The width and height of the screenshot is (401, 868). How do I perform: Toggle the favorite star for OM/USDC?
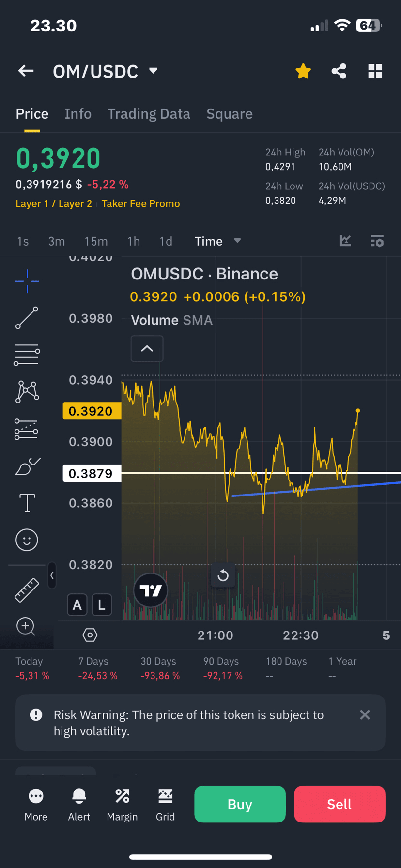coord(303,71)
